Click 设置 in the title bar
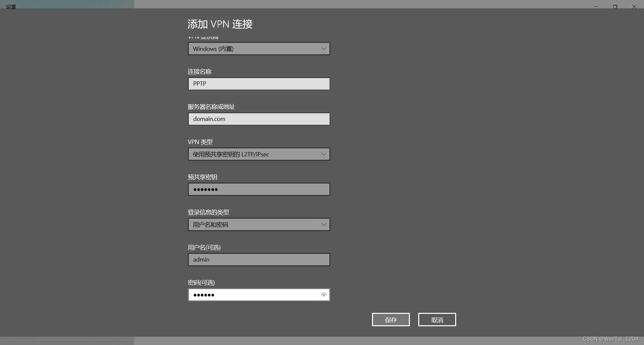 [x=11, y=6]
